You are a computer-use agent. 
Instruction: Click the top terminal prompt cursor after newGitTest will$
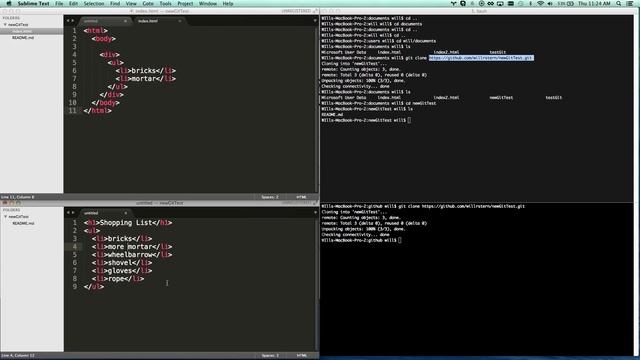coord(409,120)
